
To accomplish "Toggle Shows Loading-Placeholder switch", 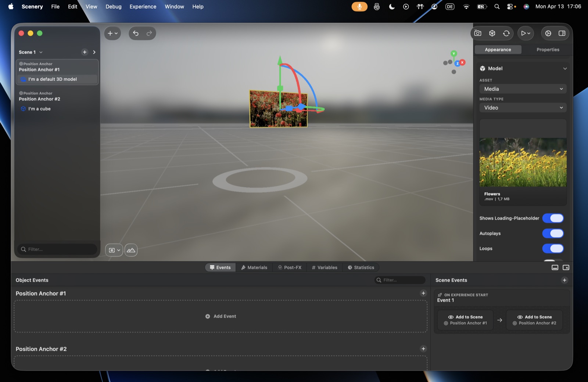I will click(x=553, y=218).
